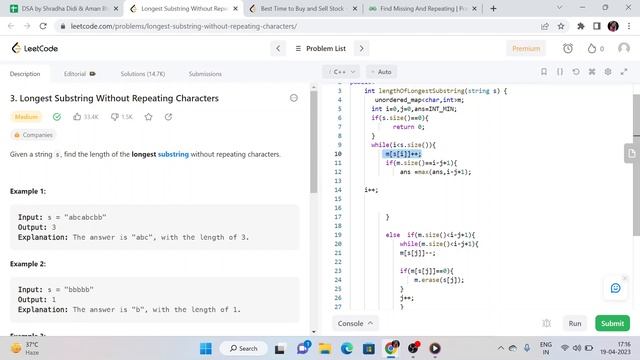Share the problem with share icon
The width and height of the screenshot is (640, 360).
[x=168, y=117]
